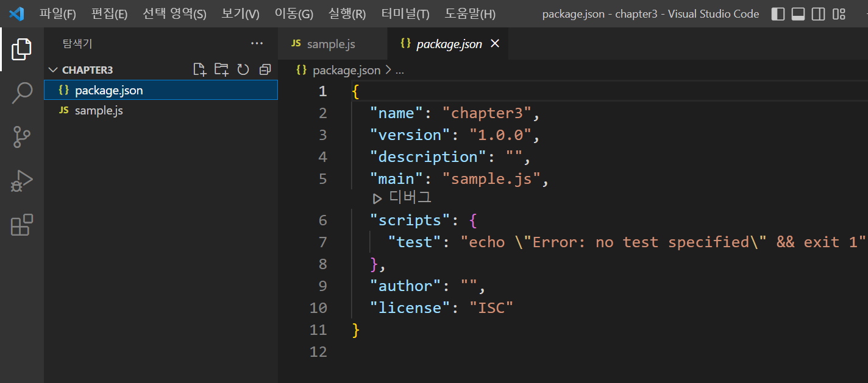This screenshot has height=383, width=868.
Task: Select sample.js in the explorer tree
Action: tap(161, 110)
